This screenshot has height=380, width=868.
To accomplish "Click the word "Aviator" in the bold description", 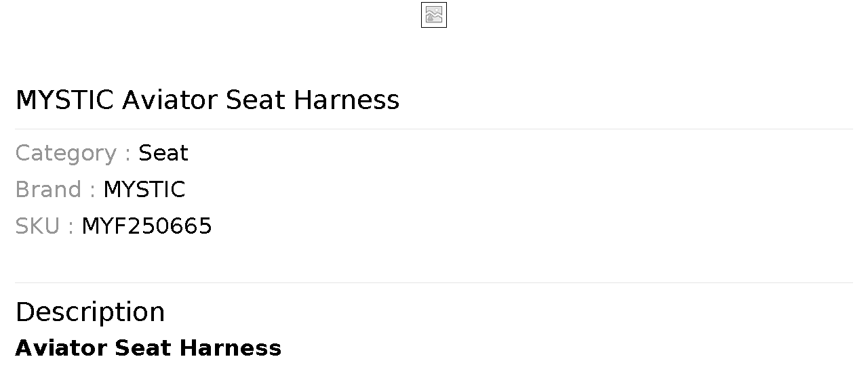I will coord(61,348).
